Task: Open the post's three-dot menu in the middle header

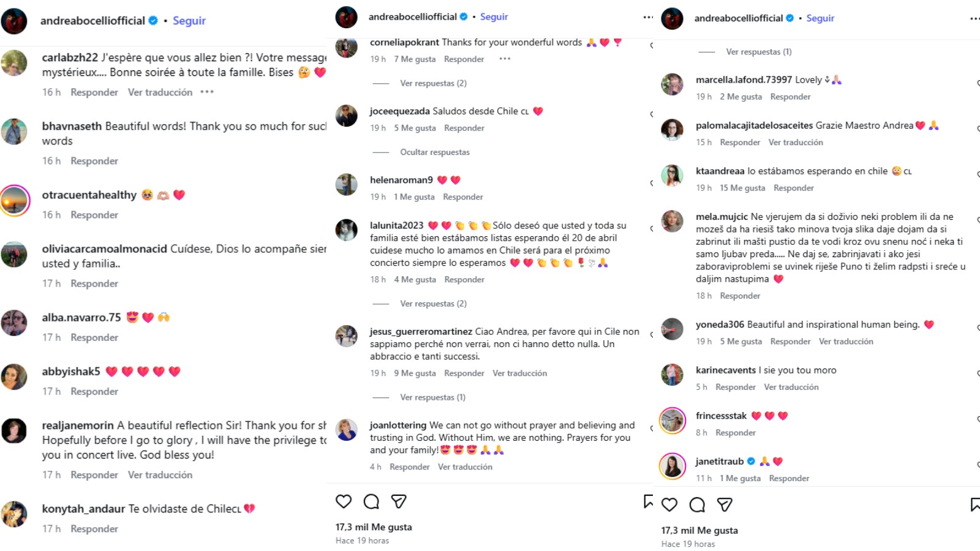Action: coord(647,17)
